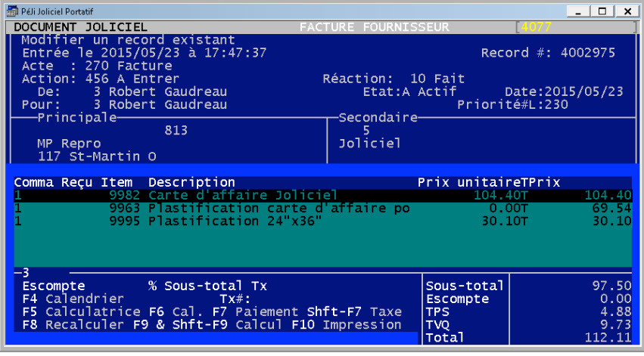The width and height of the screenshot is (644, 356).
Task: Select the Plastification carte d'affaire row
Action: [278, 208]
